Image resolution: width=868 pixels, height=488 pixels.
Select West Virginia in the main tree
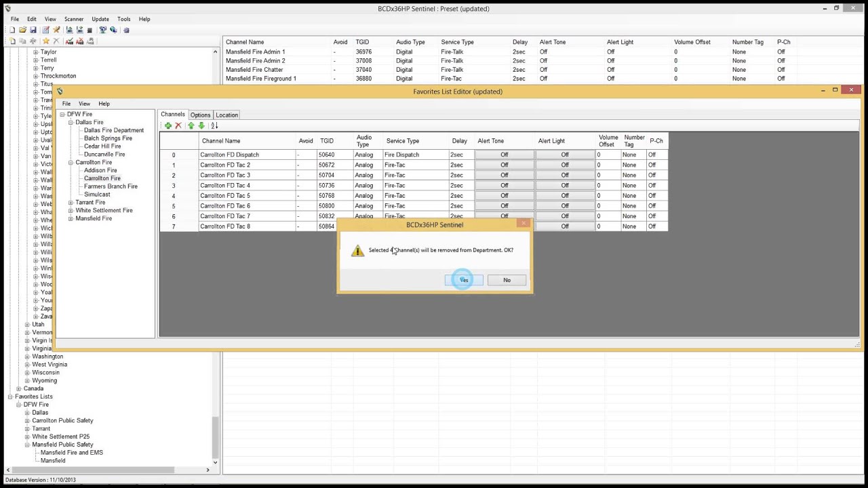[x=50, y=365]
